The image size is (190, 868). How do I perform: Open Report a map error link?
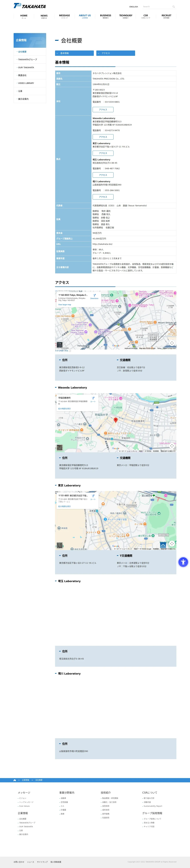pyautogui.click(x=169, y=348)
